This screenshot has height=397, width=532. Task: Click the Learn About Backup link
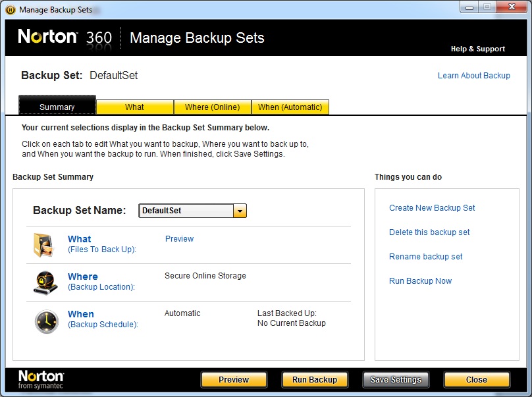(473, 76)
